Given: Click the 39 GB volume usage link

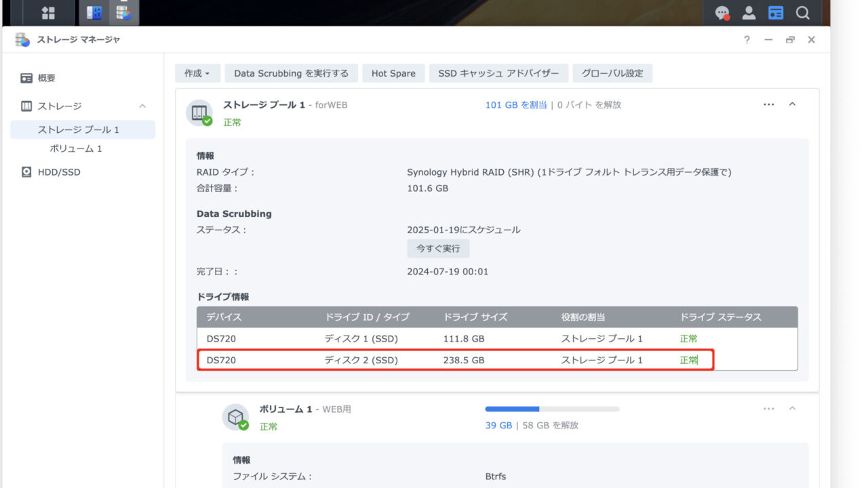Looking at the screenshot, I should pyautogui.click(x=498, y=426).
